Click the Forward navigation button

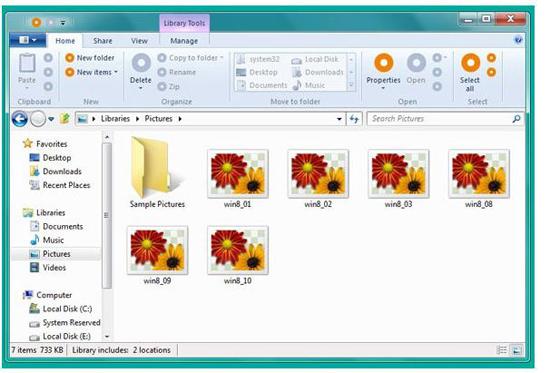pos(38,119)
